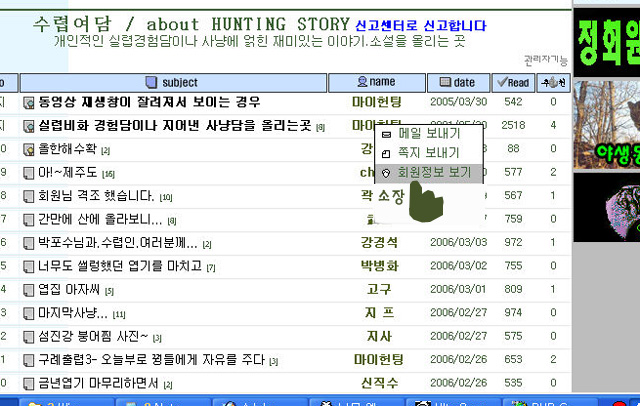Sort posts by the Read column header
Image resolution: width=640 pixels, height=406 pixels.
coord(513,81)
